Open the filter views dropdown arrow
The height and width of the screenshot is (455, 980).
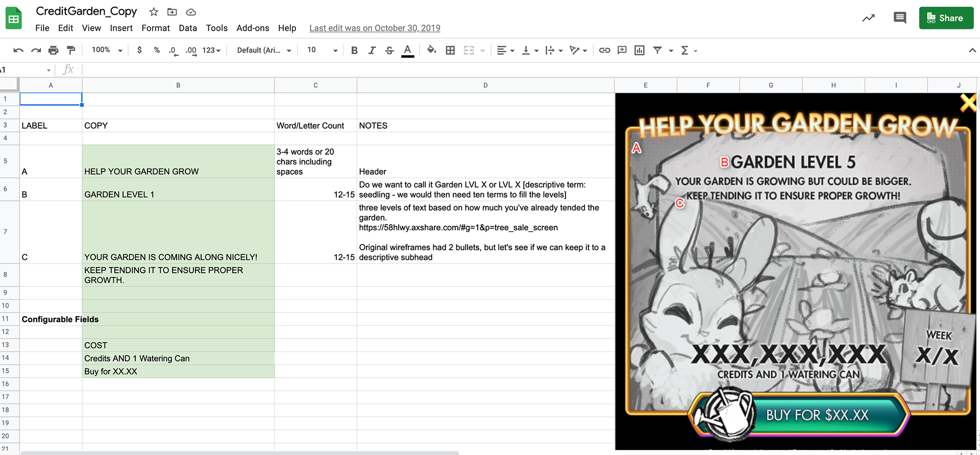[x=671, y=51]
